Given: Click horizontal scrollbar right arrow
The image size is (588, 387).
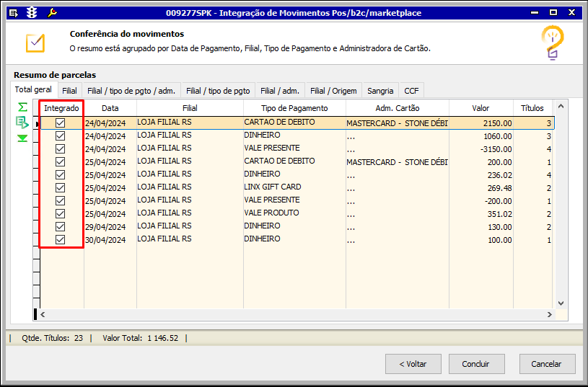Looking at the screenshot, I should [x=550, y=314].
